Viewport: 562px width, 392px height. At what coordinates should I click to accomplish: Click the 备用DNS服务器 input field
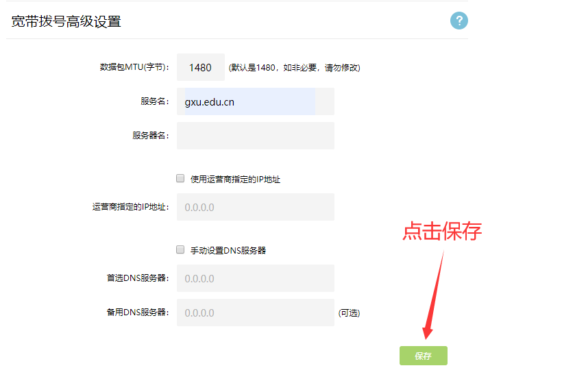255,313
